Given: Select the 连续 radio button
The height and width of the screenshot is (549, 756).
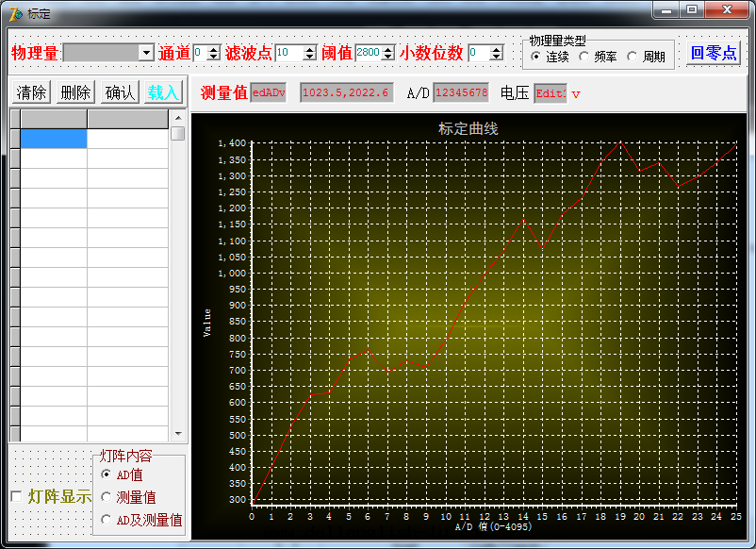Looking at the screenshot, I should (x=536, y=57).
